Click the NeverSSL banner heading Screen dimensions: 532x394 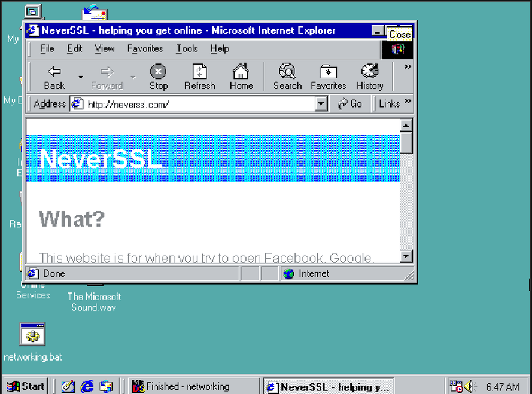[101, 158]
